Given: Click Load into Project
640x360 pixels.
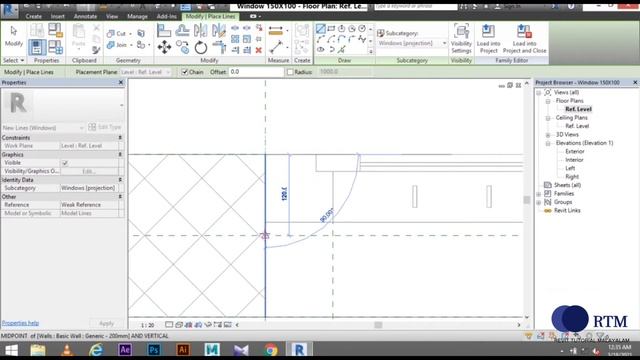Looking at the screenshot, I should 488,39.
